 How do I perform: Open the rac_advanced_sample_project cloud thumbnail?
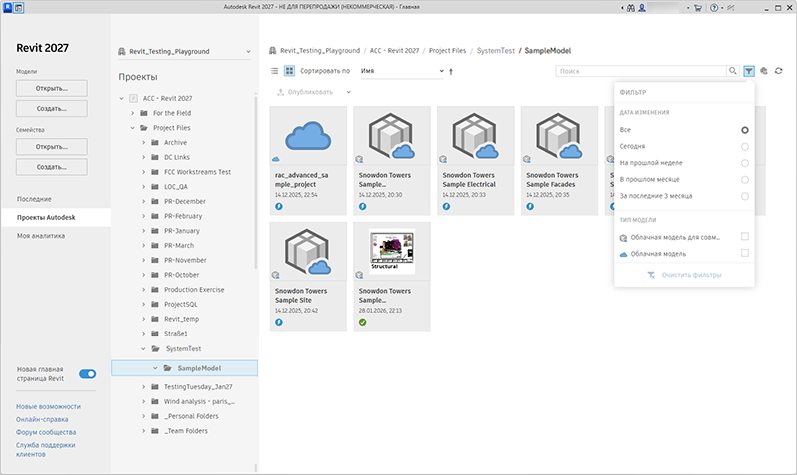(309, 136)
